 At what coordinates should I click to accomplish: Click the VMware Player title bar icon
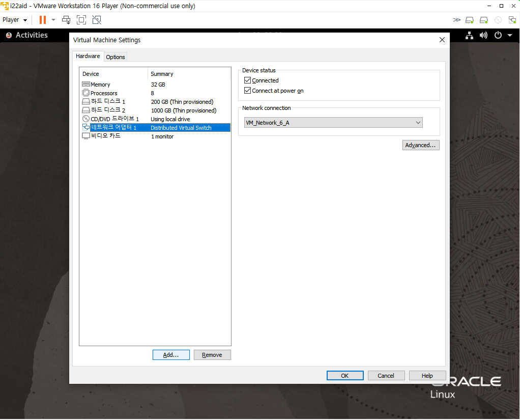pos(5,6)
